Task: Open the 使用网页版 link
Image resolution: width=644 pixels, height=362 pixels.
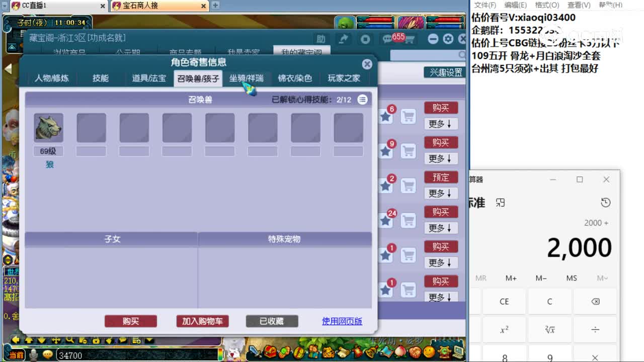Action: 342,321
